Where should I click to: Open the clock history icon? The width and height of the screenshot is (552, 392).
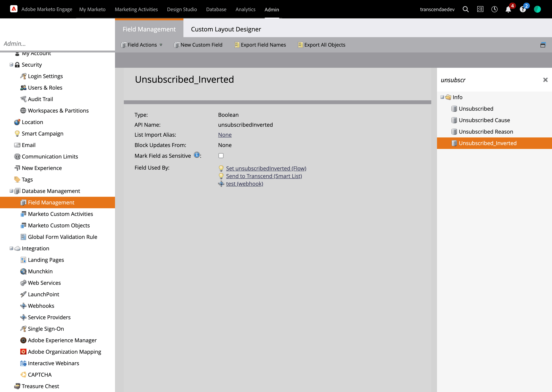pyautogui.click(x=494, y=9)
